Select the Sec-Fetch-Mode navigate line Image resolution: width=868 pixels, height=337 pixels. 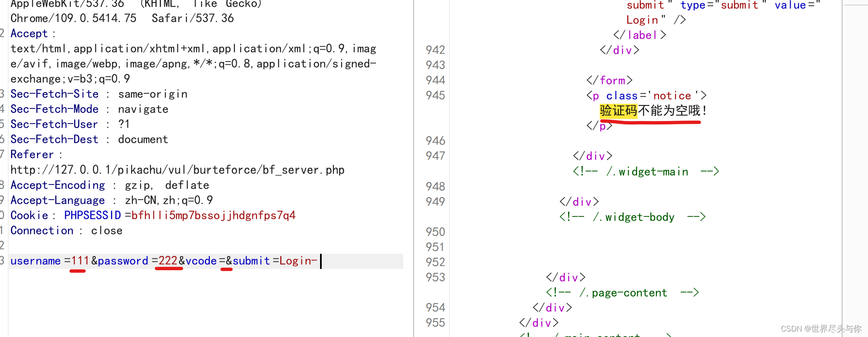[x=89, y=109]
